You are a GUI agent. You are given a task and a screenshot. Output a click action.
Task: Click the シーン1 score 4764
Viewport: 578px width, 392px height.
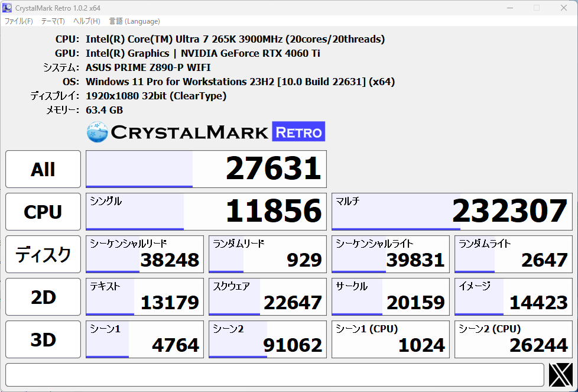pos(144,339)
